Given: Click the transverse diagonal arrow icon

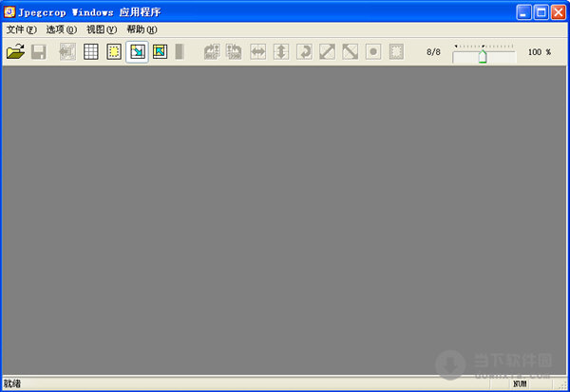Looking at the screenshot, I should (x=350, y=52).
